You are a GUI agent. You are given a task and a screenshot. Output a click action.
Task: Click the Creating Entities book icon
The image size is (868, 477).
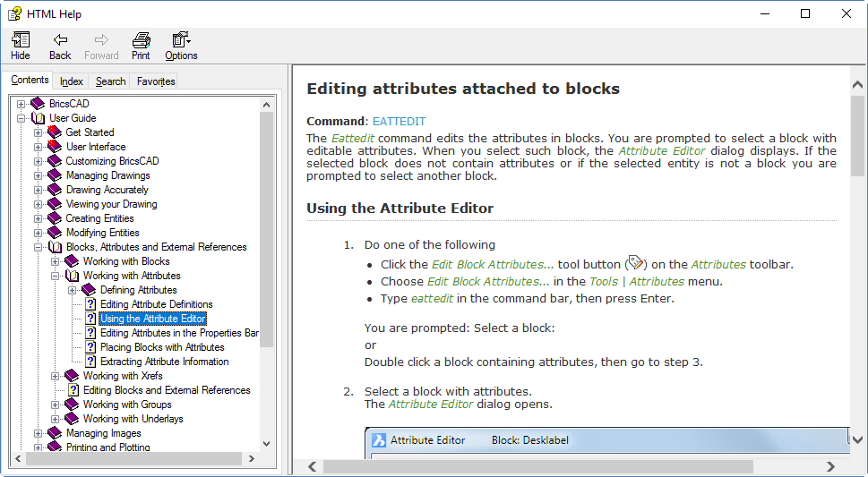[55, 218]
